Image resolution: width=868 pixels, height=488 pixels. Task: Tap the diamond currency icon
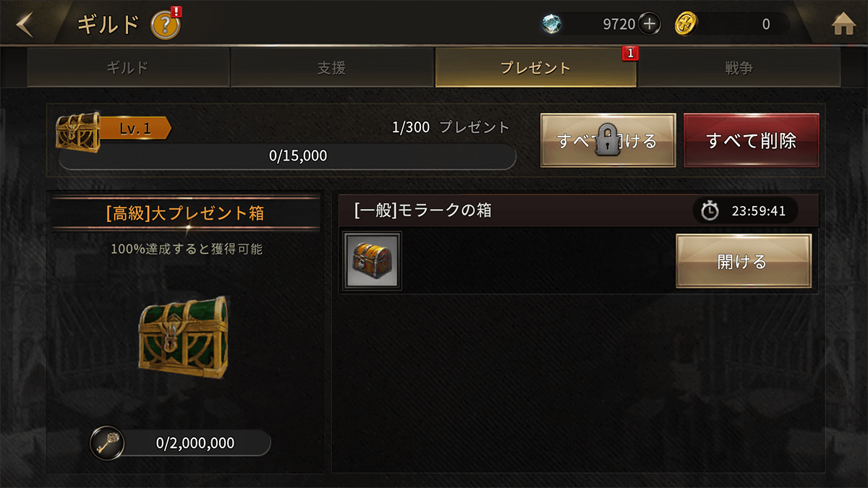tap(553, 25)
